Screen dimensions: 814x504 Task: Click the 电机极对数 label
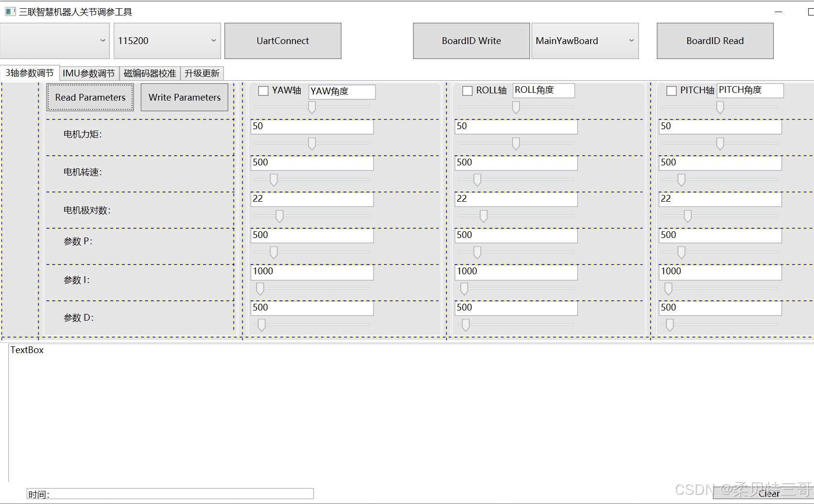pos(87,210)
